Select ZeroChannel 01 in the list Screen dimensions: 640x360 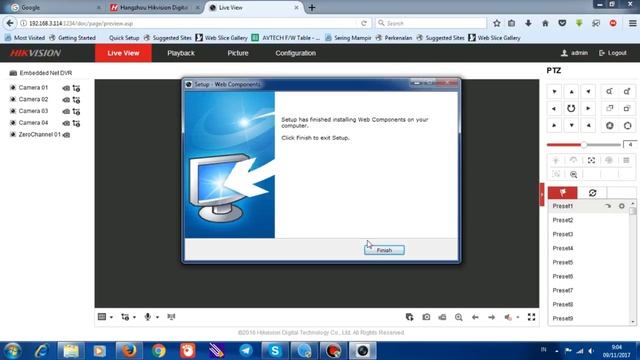click(x=39, y=134)
